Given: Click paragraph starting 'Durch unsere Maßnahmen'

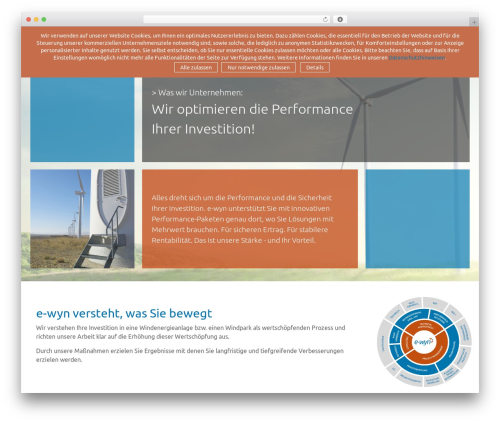Looking at the screenshot, I should coord(190,355).
